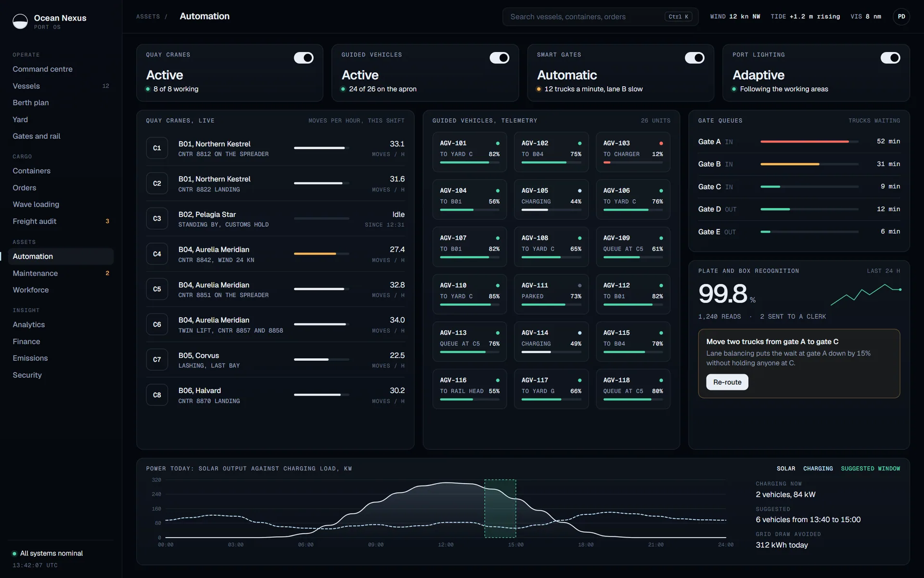Navigate to Emissions

click(x=61, y=358)
